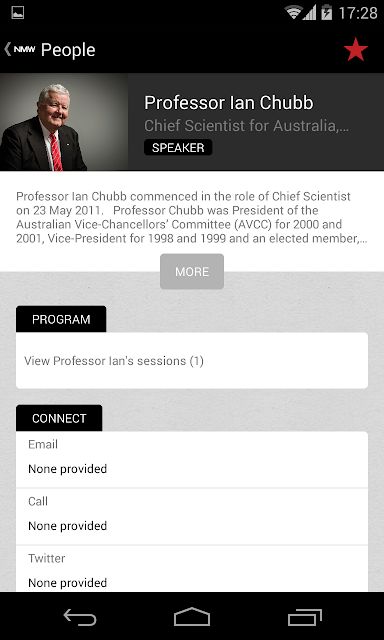Select the CONNECT section tab

pos(59,418)
